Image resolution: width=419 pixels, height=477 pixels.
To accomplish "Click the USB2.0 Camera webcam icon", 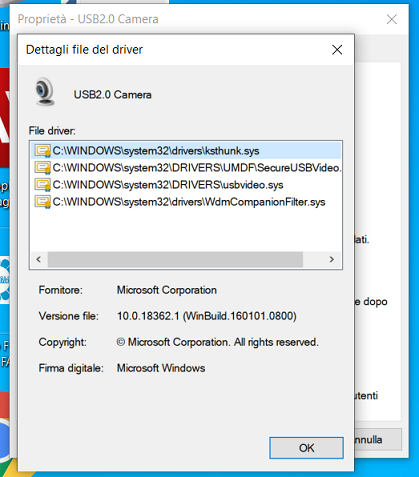I will click(x=45, y=92).
